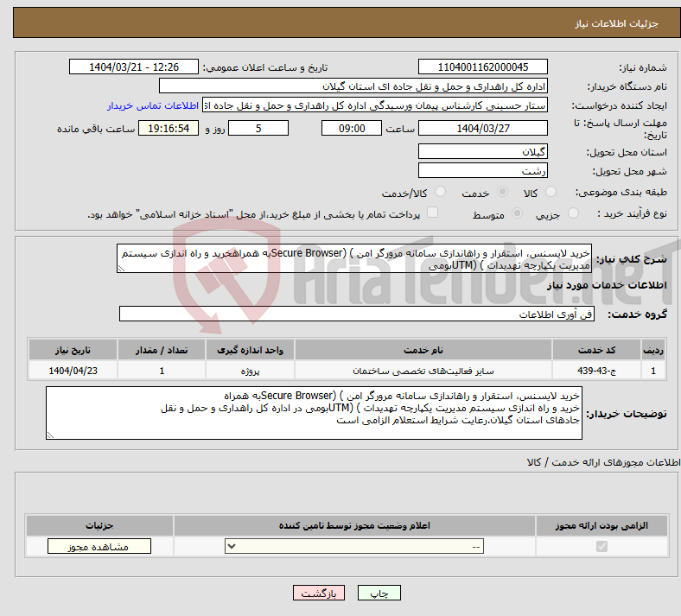Click the تعداد / مقدار column header
This screenshot has width=681, height=616.
(x=162, y=350)
